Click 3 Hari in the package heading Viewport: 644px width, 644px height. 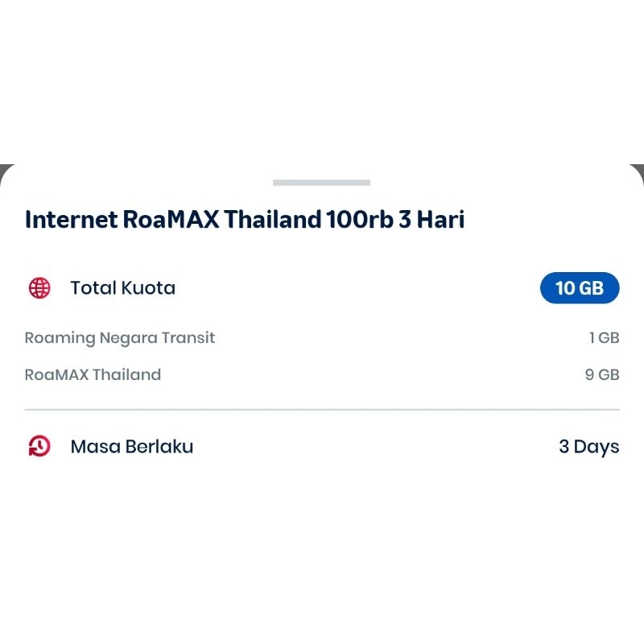(x=431, y=220)
